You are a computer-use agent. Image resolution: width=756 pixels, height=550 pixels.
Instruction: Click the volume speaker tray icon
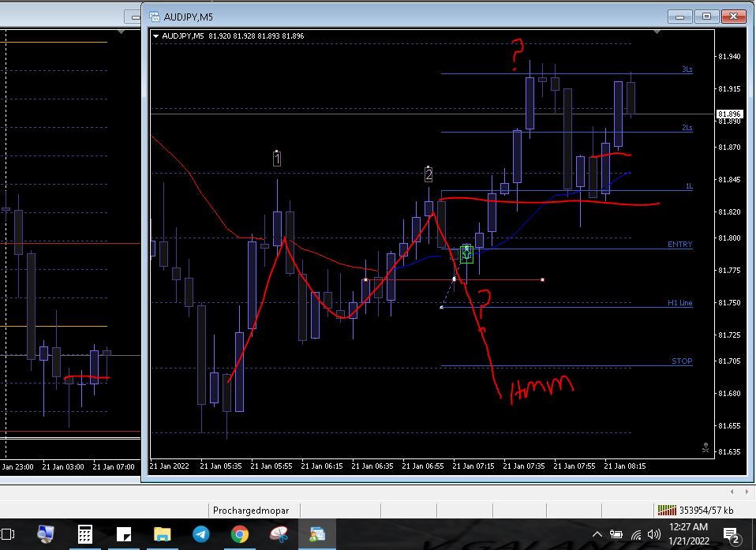coord(653,534)
